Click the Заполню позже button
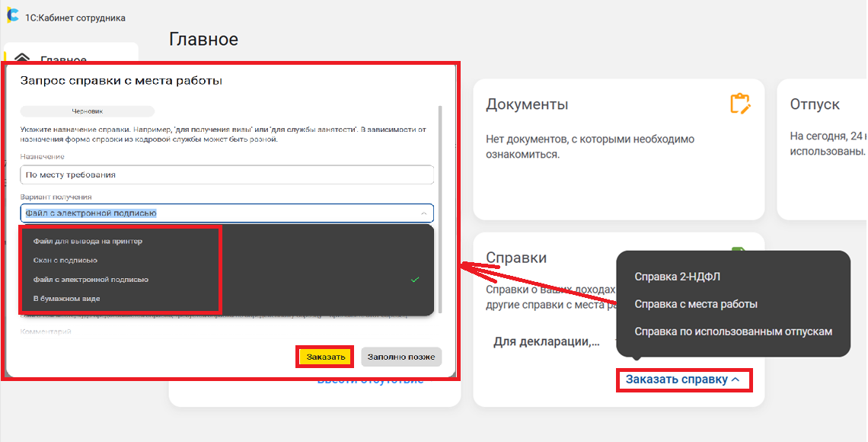Image resolution: width=868 pixels, height=442 pixels. point(401,357)
